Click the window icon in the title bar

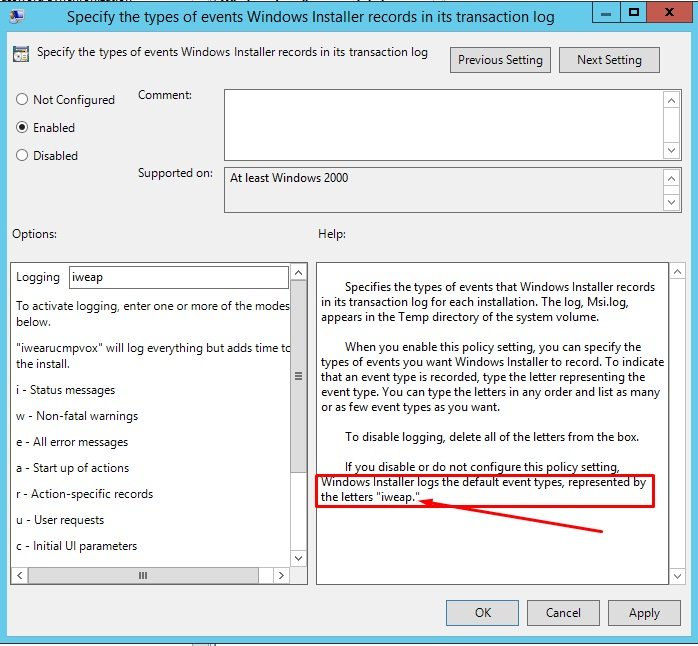[x=17, y=16]
